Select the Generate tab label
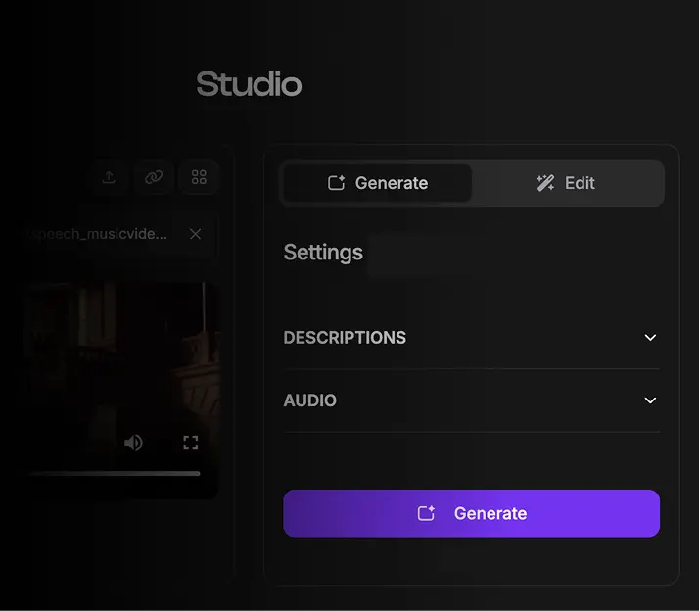This screenshot has height=611, width=700. click(x=391, y=183)
